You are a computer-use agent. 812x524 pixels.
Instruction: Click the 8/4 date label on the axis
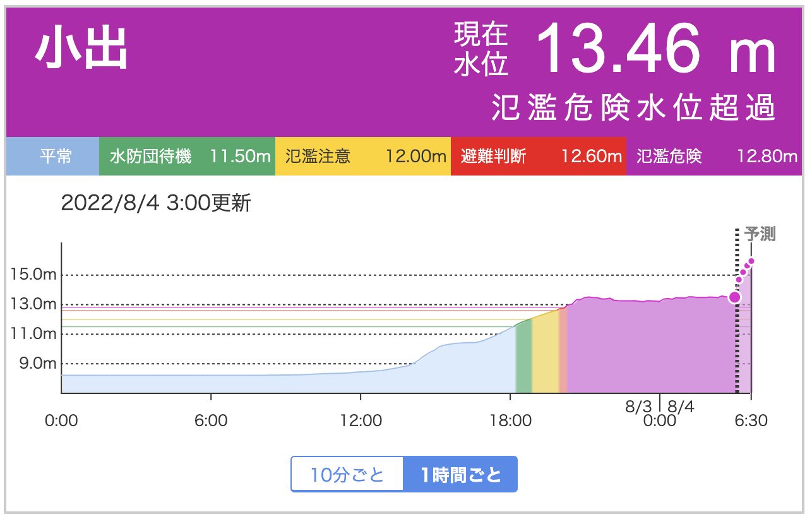tap(681, 407)
